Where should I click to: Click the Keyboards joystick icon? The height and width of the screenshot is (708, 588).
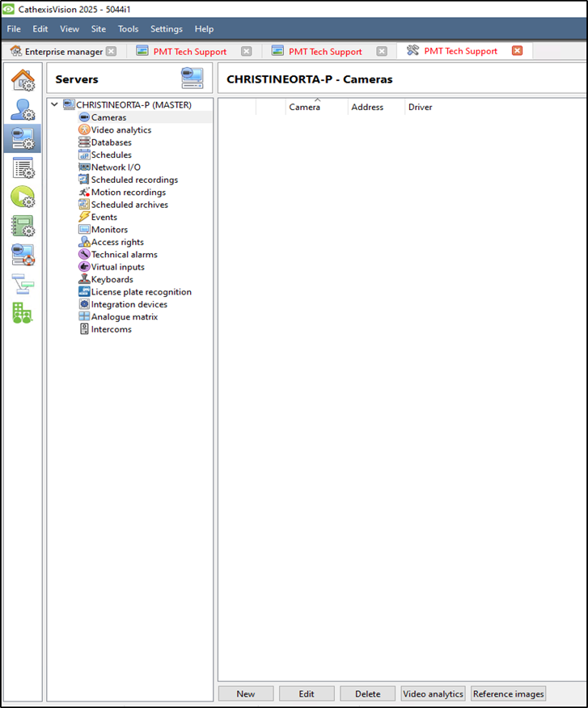click(84, 279)
